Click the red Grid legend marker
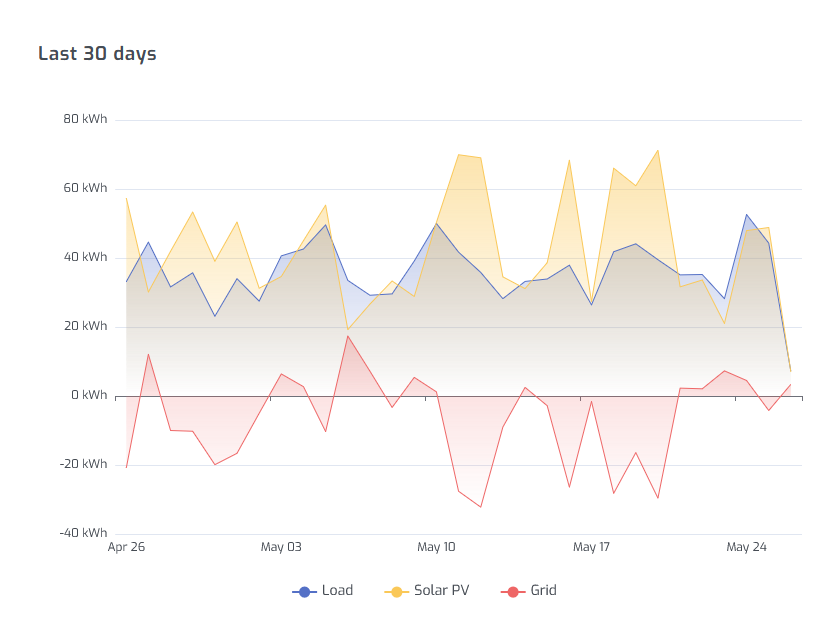Screen dimensions: 832x628 tap(513, 591)
